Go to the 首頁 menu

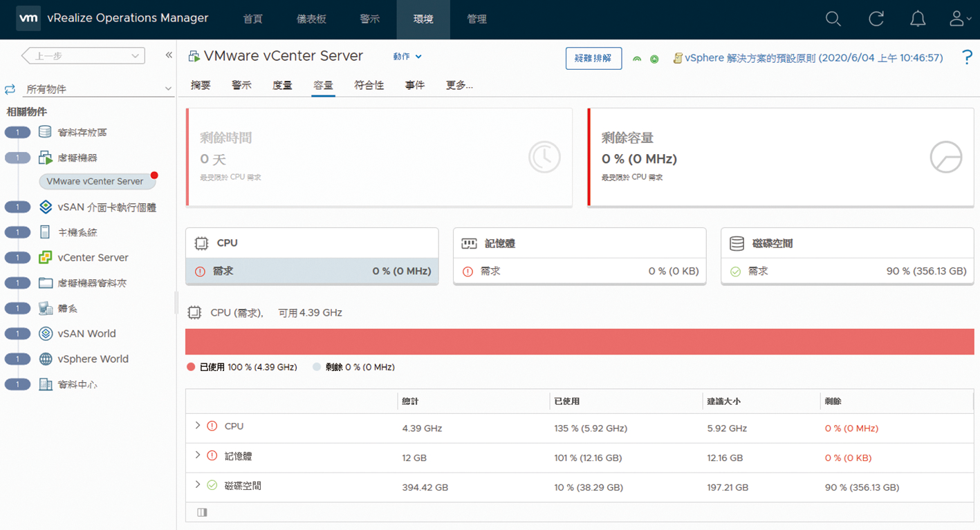click(253, 19)
